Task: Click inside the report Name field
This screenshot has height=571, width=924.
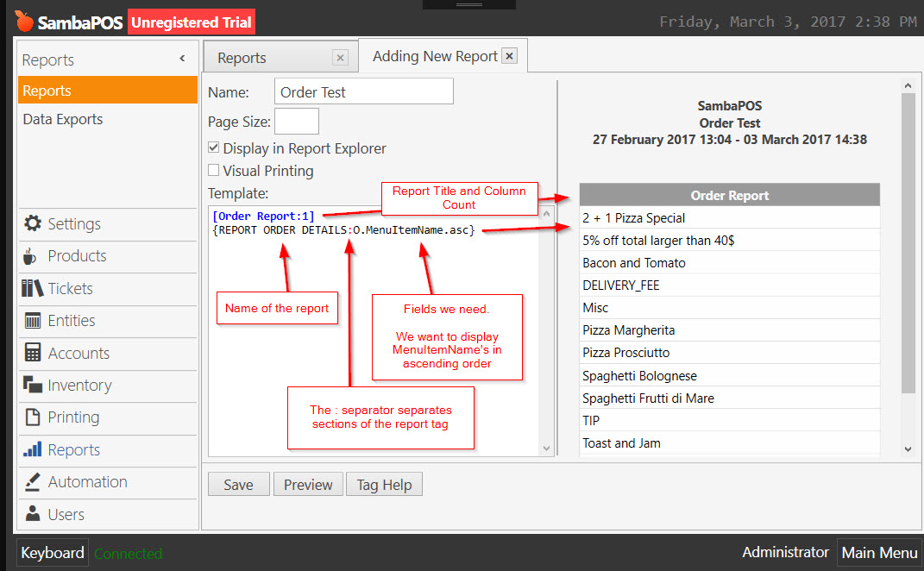Action: [x=362, y=91]
